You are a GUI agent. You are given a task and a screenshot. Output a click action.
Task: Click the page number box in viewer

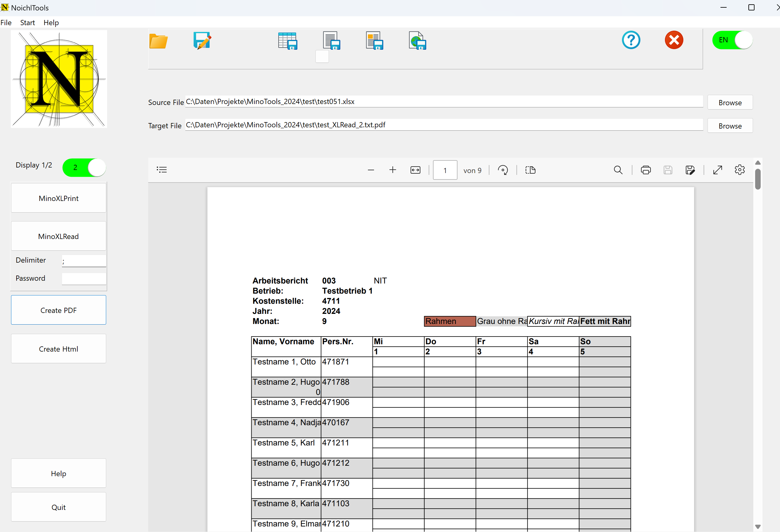pyautogui.click(x=445, y=170)
